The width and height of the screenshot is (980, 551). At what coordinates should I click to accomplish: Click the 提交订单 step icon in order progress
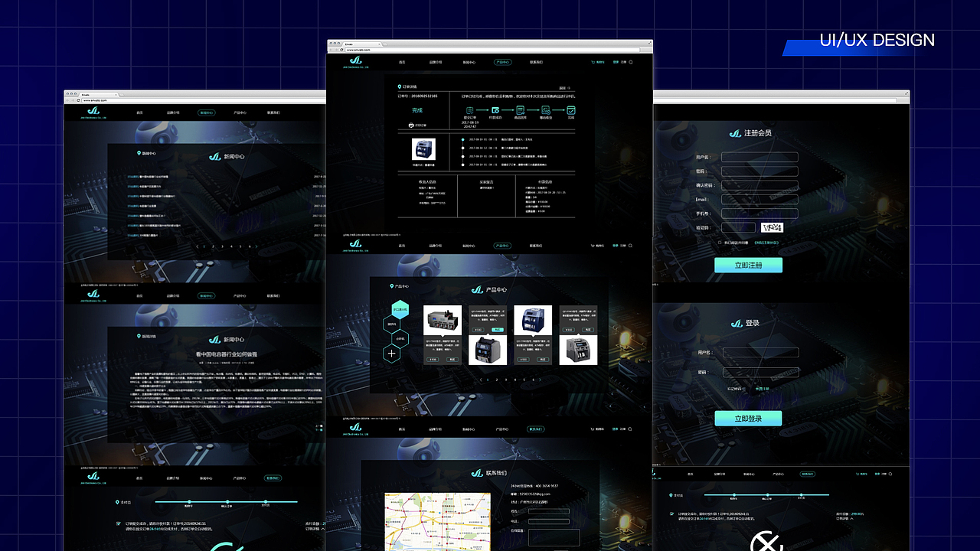point(469,109)
